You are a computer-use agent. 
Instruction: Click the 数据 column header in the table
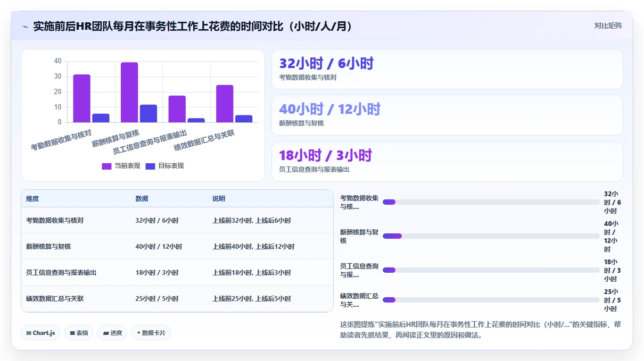coord(142,199)
